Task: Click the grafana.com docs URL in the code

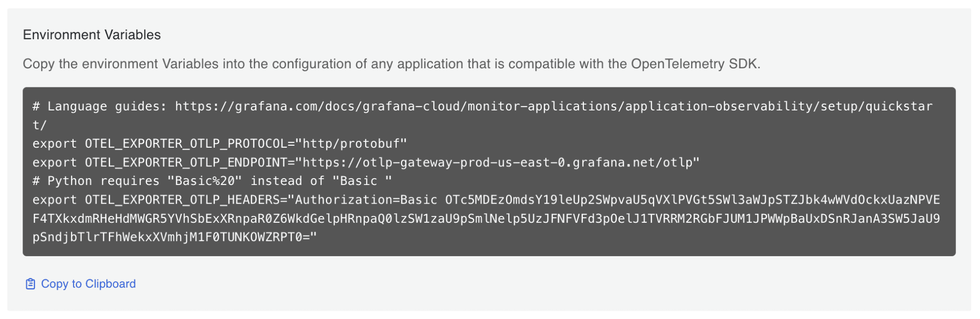Action: 553,106
